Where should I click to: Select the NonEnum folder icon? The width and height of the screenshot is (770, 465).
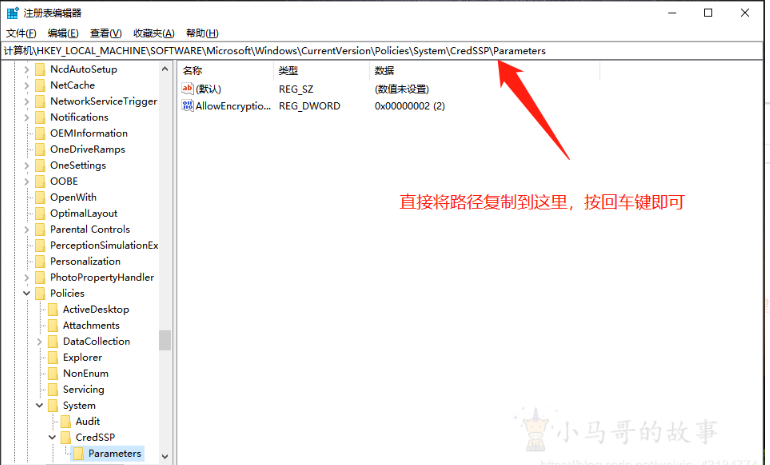pos(53,374)
